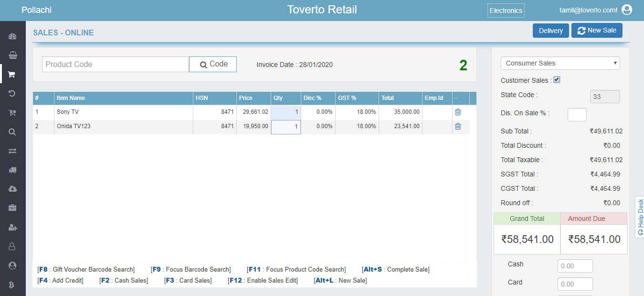Click the Code search button
644x296 pixels.
coord(213,64)
